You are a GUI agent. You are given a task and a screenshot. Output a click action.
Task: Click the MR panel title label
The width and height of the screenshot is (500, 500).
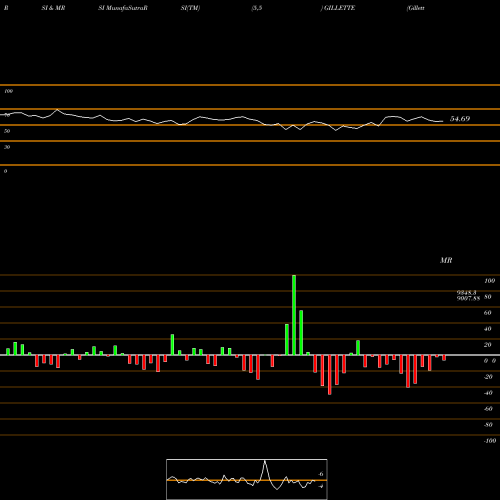tap(446, 260)
